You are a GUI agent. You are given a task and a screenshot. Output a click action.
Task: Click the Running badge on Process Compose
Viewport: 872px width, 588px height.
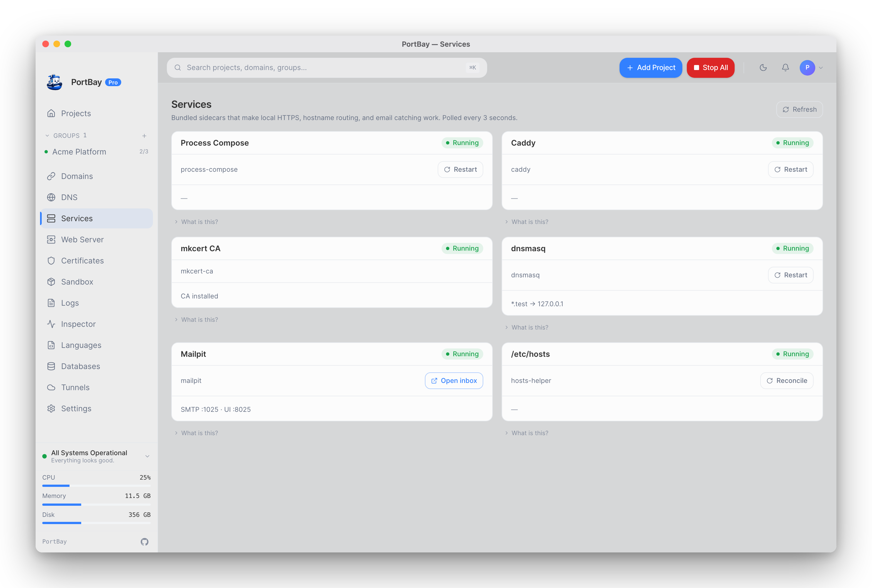(462, 143)
